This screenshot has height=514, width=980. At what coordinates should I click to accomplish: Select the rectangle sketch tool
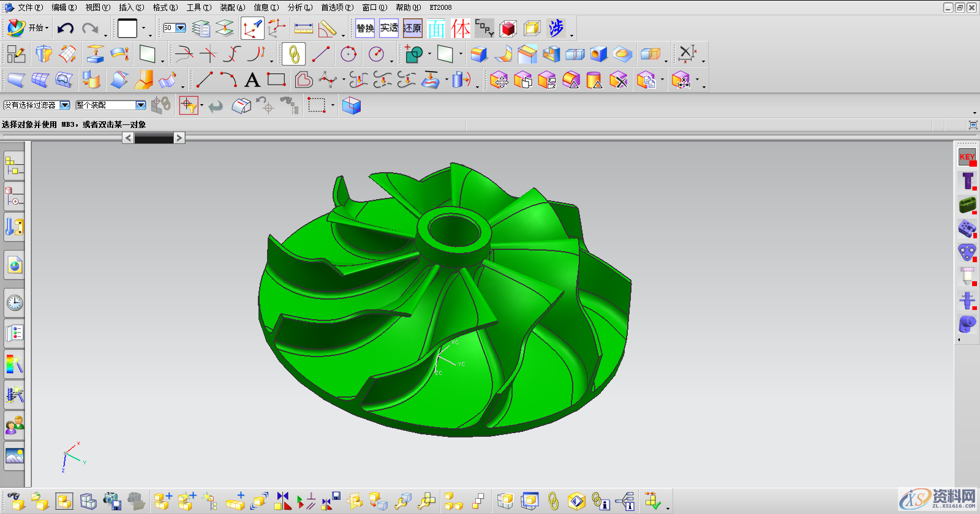tap(276, 80)
